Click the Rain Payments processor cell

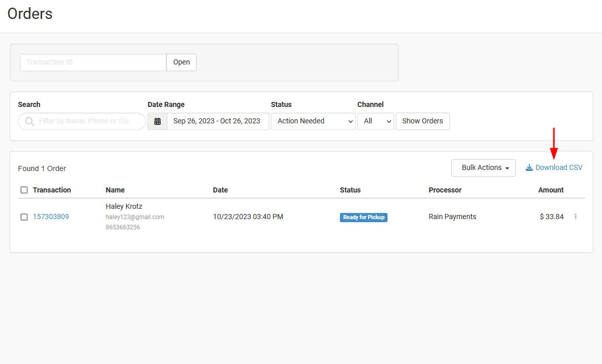click(453, 217)
